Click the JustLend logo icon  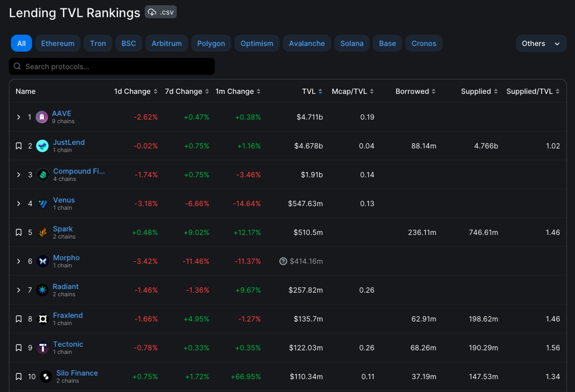click(42, 146)
